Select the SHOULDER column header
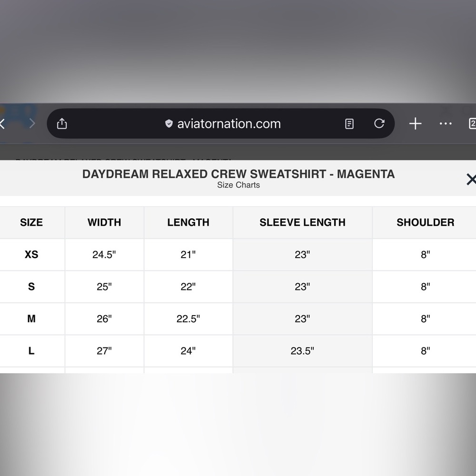Screen dimensions: 476x476 [x=425, y=222]
